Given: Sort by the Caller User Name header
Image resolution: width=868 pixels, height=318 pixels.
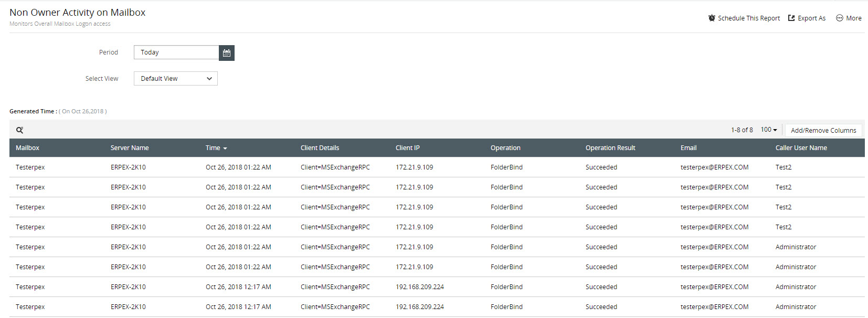Looking at the screenshot, I should coord(801,148).
